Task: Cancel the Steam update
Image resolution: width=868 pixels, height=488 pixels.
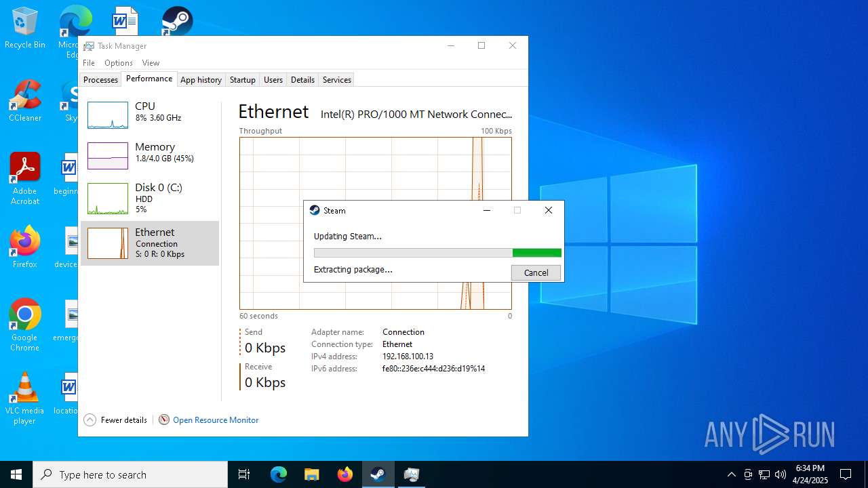Action: pos(536,272)
